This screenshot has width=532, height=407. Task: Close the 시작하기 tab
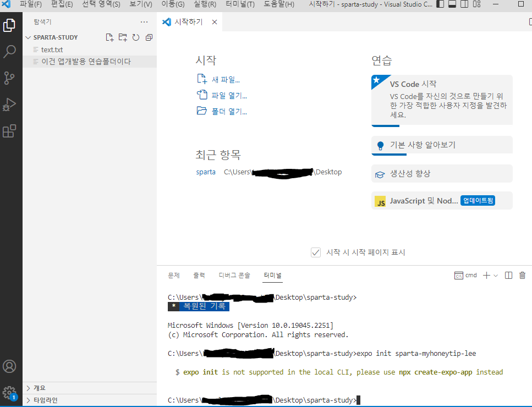click(215, 22)
